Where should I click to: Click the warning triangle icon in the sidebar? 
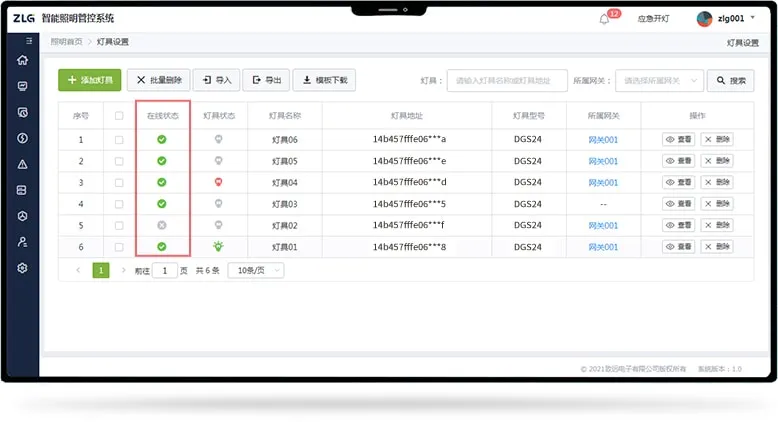[x=22, y=164]
